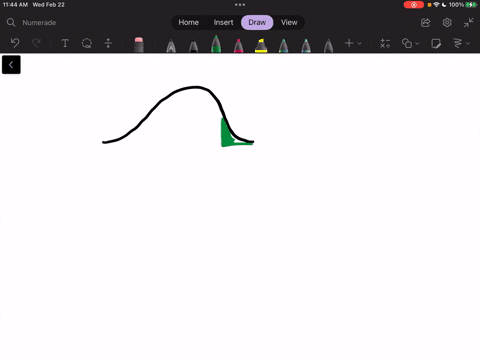Select the pink-red pen

click(x=239, y=46)
